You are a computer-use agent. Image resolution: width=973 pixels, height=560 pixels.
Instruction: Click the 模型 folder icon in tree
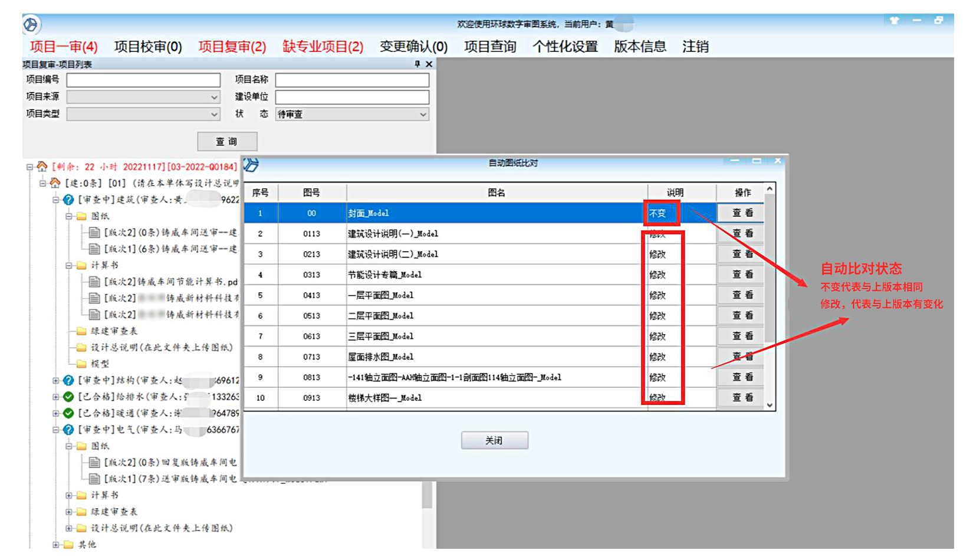81,364
